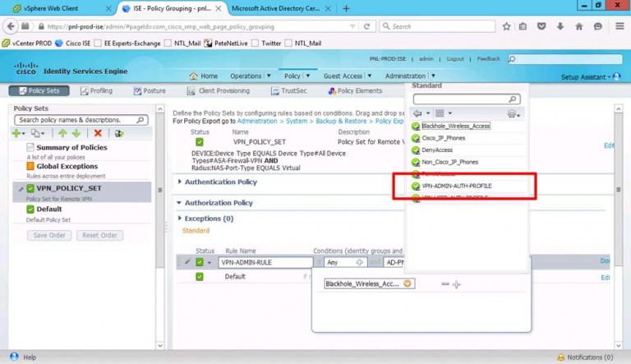The image size is (631, 364).
Task: Open the Client Provisioning tab
Action: point(219,90)
